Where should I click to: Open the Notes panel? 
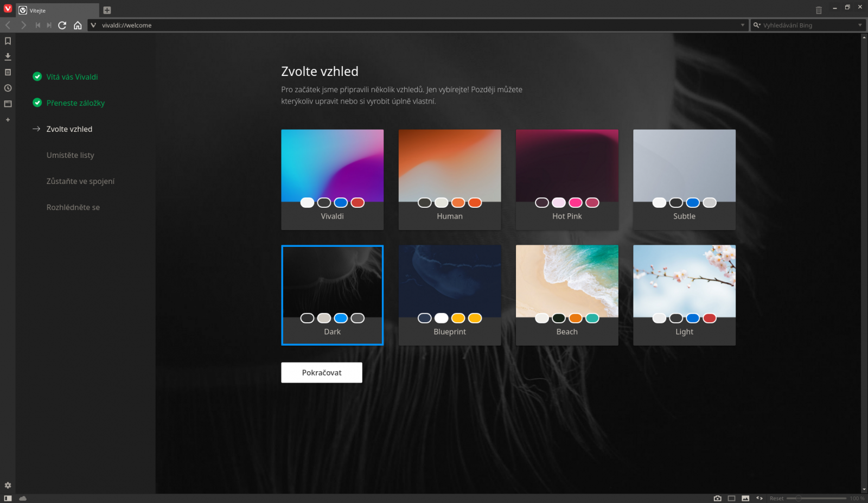[8, 72]
